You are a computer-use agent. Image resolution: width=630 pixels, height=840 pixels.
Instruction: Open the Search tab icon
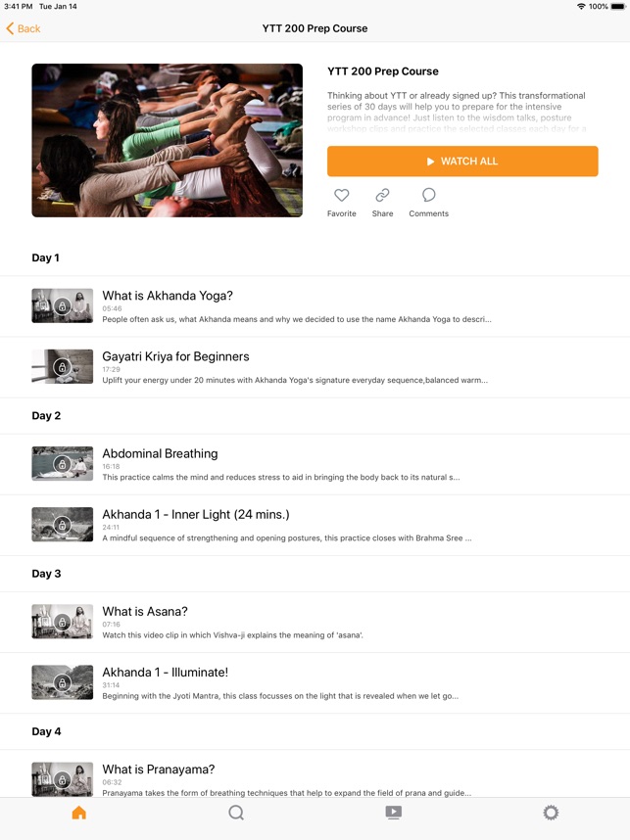click(x=236, y=813)
